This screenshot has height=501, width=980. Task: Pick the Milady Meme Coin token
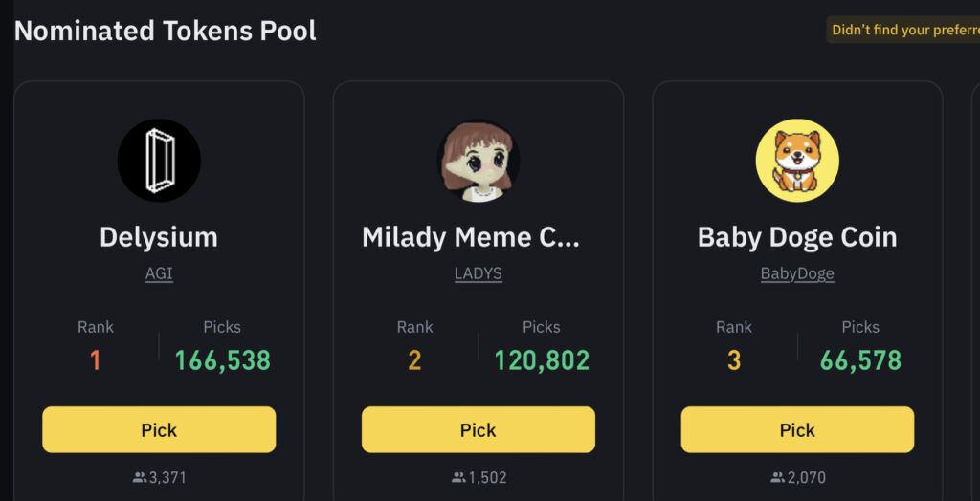(479, 430)
